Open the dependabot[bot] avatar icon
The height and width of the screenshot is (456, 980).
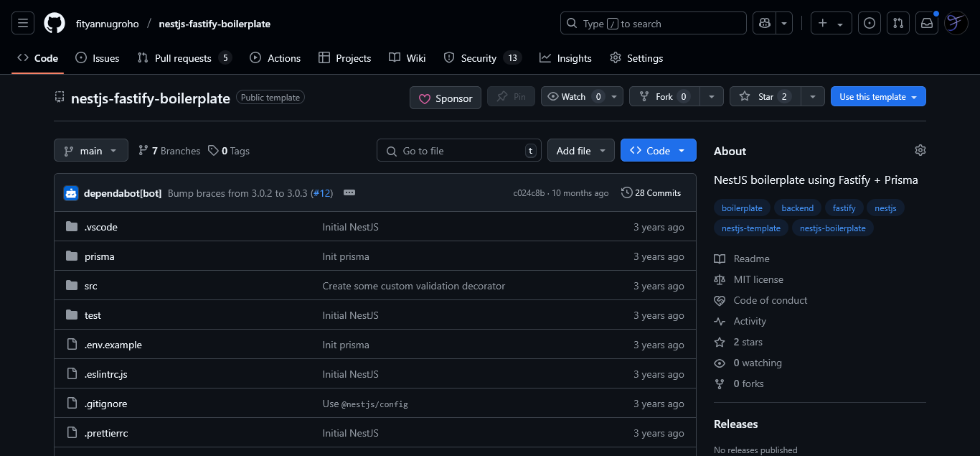70,192
